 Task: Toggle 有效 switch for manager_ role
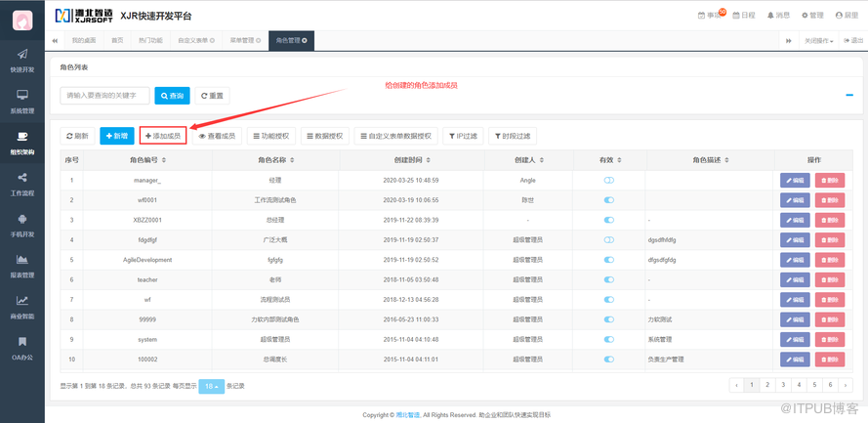[x=609, y=181]
